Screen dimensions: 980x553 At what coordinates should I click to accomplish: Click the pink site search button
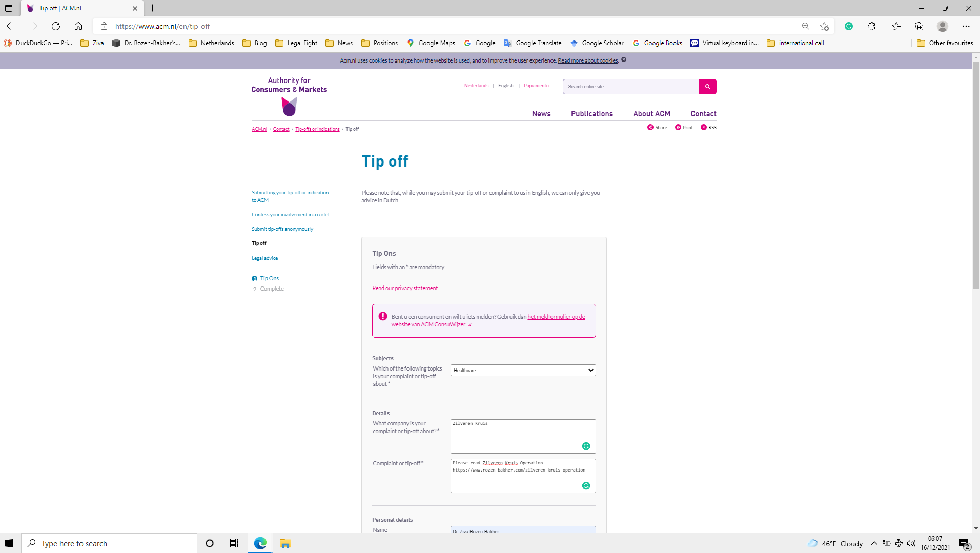point(708,87)
